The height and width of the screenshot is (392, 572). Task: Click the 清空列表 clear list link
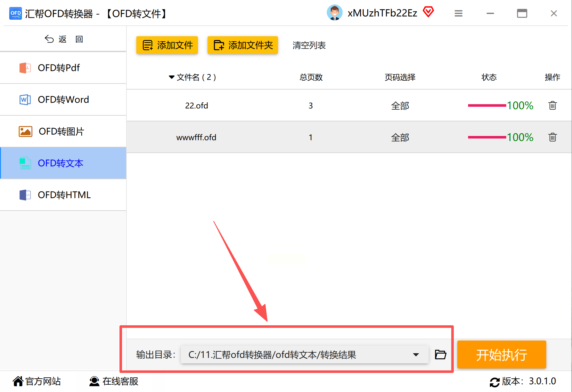tap(309, 45)
